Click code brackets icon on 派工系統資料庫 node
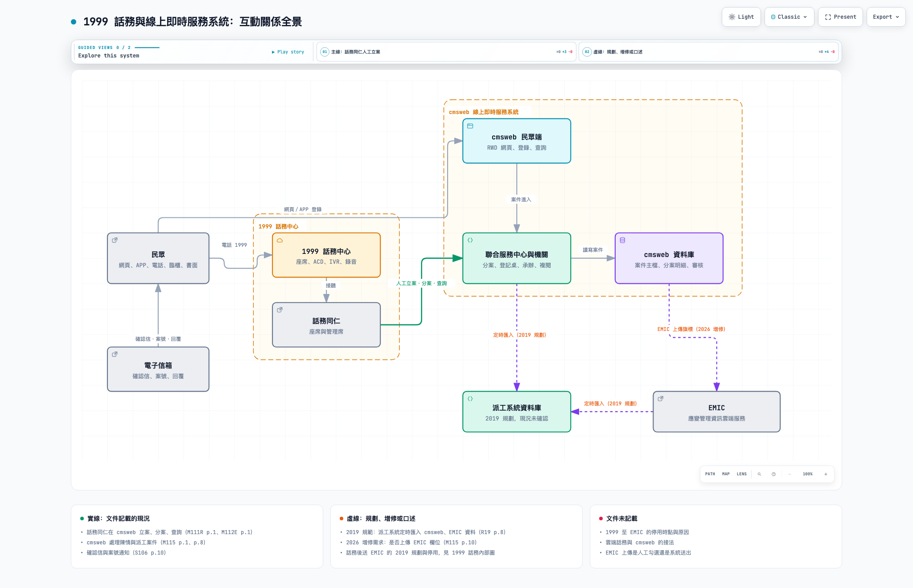Image resolution: width=913 pixels, height=588 pixels. coord(470,399)
